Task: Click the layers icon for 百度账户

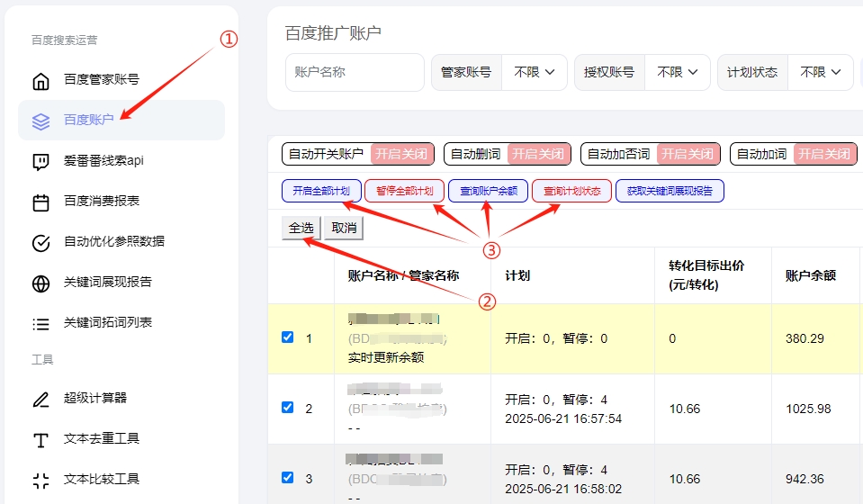Action: (x=40, y=121)
